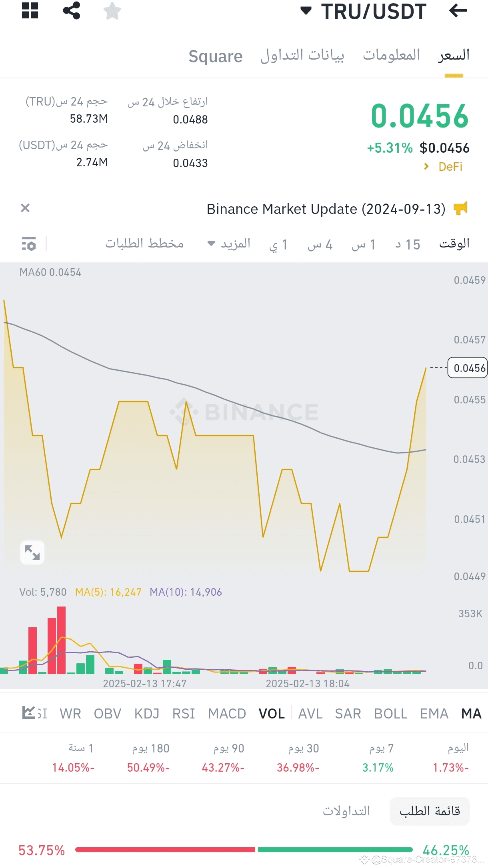
Task: Expand the chart to fullscreen
Action: (32, 553)
